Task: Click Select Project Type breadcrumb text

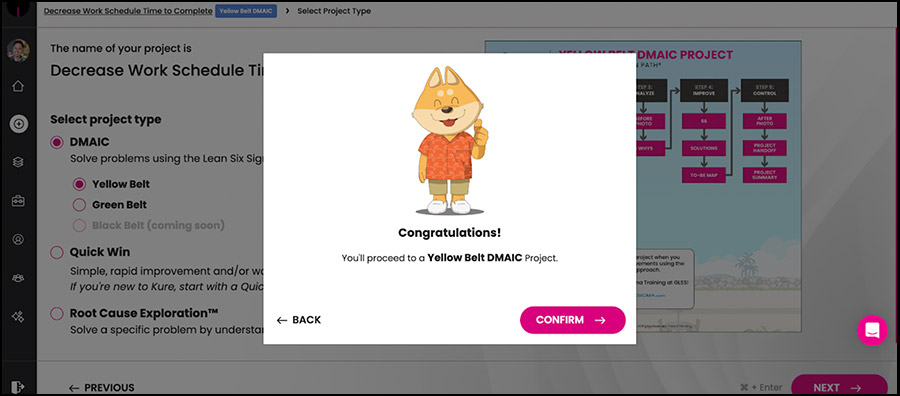Action: (x=334, y=11)
